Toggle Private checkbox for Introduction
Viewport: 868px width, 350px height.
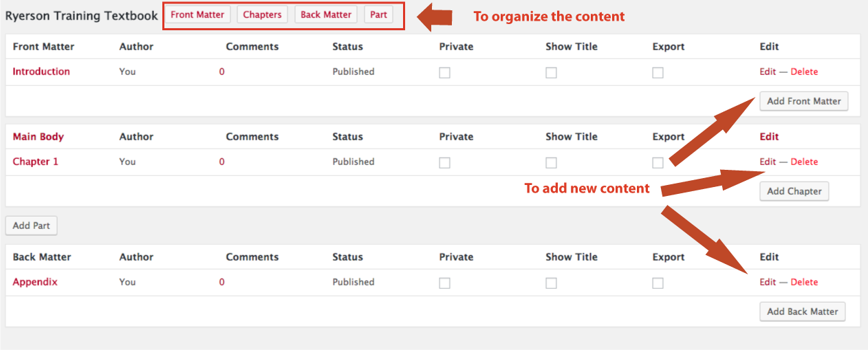point(445,73)
